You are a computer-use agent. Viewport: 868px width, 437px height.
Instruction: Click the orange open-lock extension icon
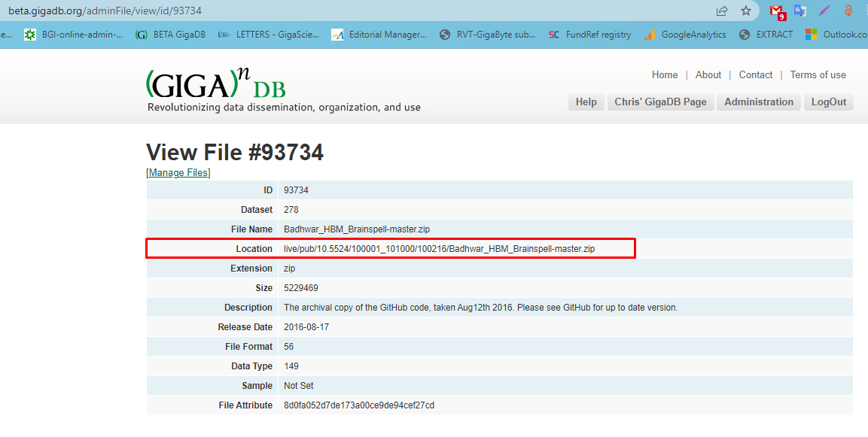pos(849,11)
